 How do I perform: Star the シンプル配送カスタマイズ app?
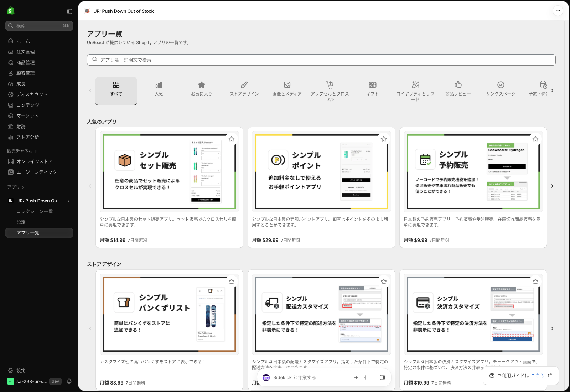(x=384, y=282)
